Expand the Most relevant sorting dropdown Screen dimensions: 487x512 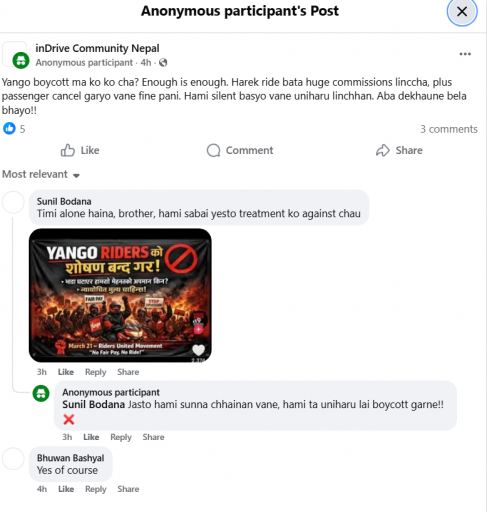[41, 174]
